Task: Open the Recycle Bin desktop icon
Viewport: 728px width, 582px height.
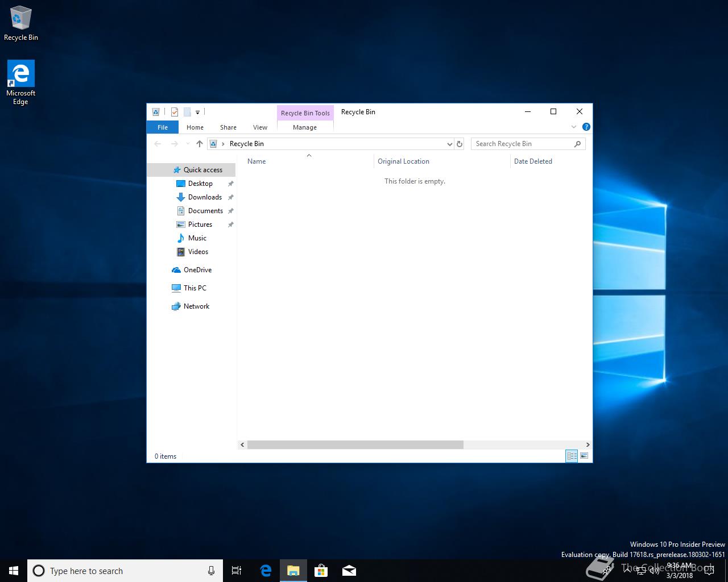Action: coord(20,24)
